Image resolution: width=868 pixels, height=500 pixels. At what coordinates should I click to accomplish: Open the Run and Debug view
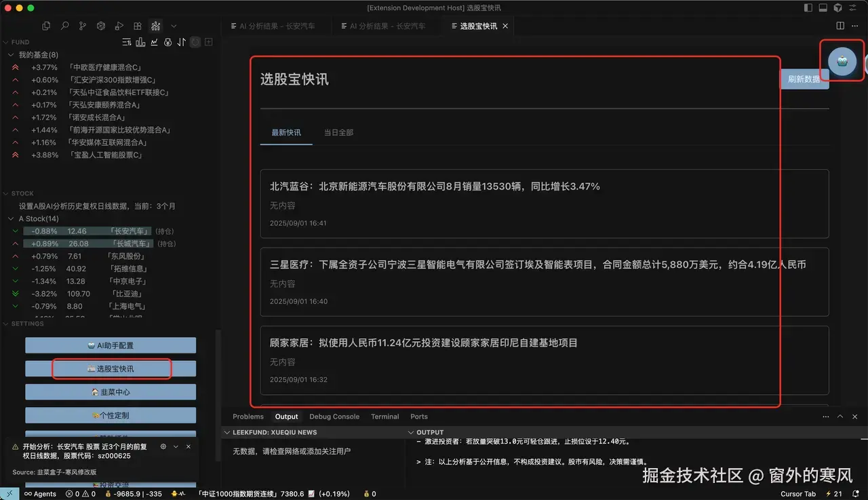point(119,26)
